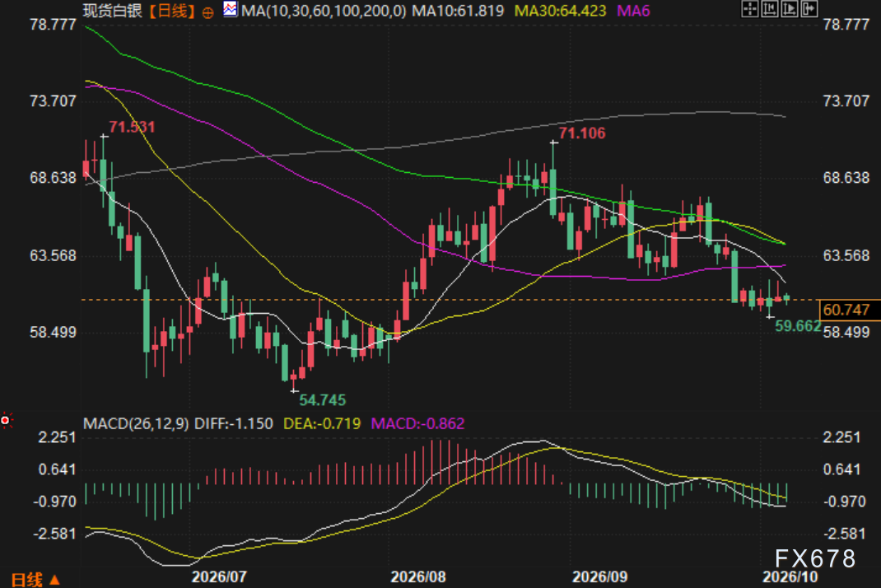Screen dimensions: 881x588
Task: Click the MA(10,30,60,100,200,0) parameters label
Action: (324, 11)
